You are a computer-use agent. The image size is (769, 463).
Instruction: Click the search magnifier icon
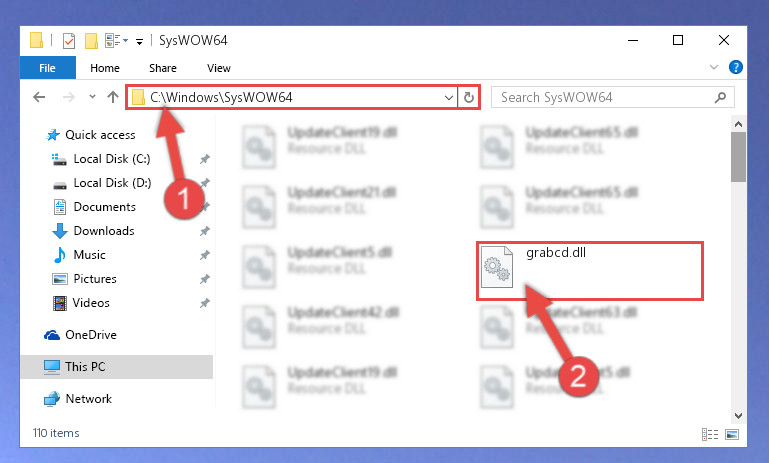click(720, 97)
